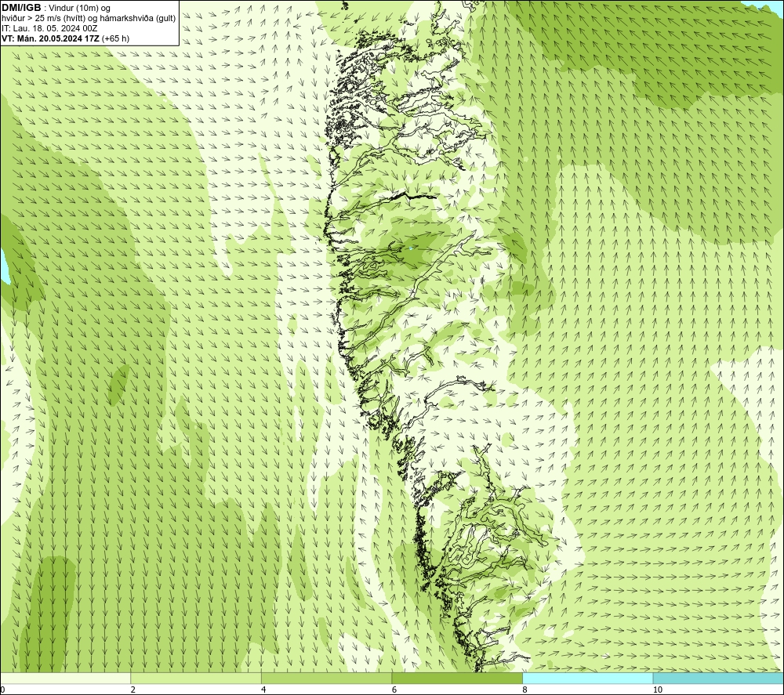This screenshot has width=784, height=695.
Task: Click the scale label '6'
Action: coord(394,690)
